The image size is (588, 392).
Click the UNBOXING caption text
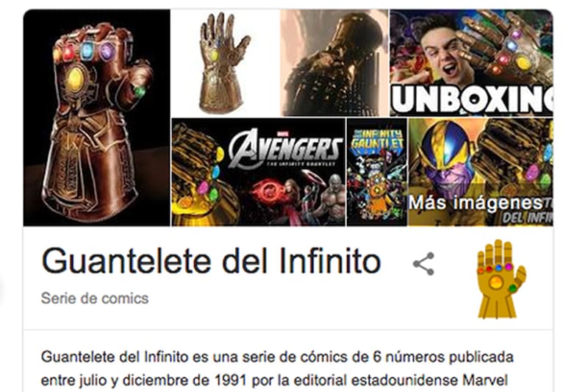point(472,100)
